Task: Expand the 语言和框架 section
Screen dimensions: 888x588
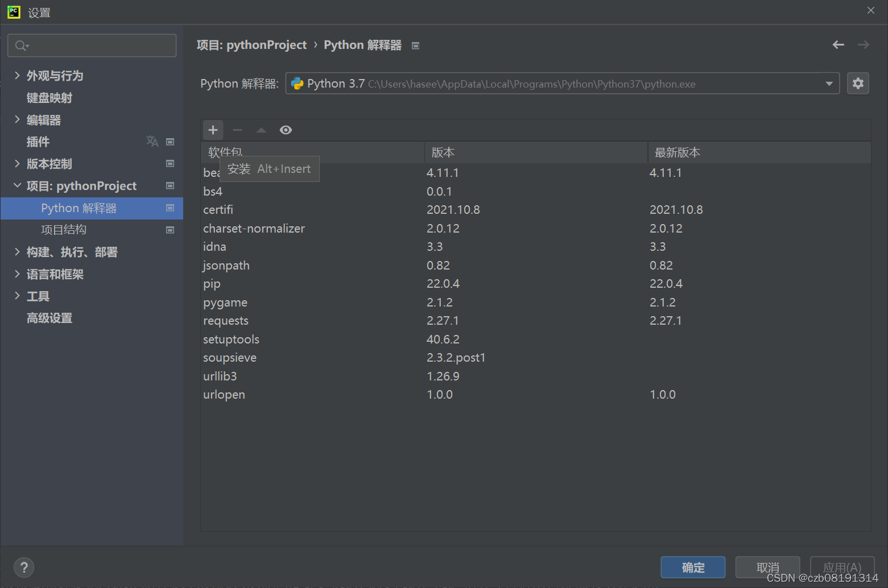Action: [17, 274]
